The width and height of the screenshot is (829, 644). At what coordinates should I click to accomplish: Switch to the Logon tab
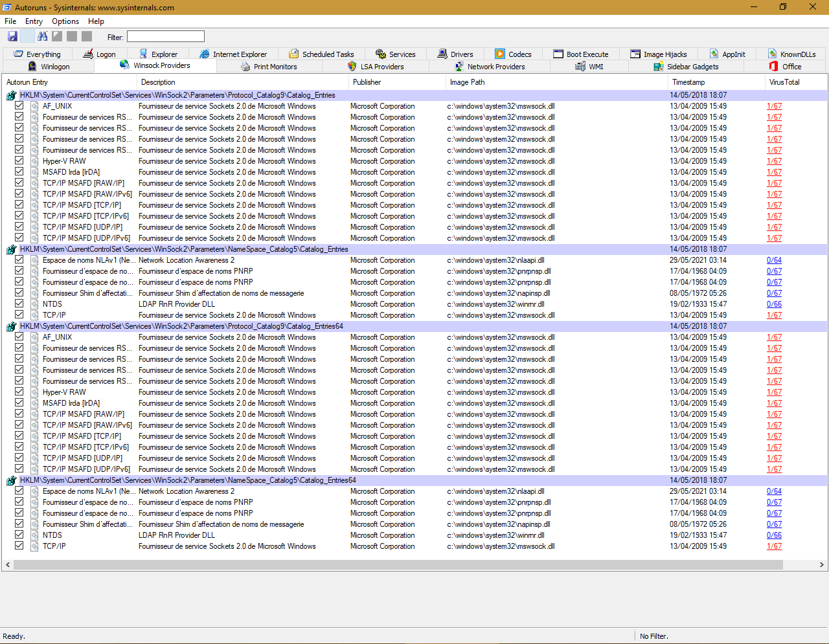click(100, 54)
